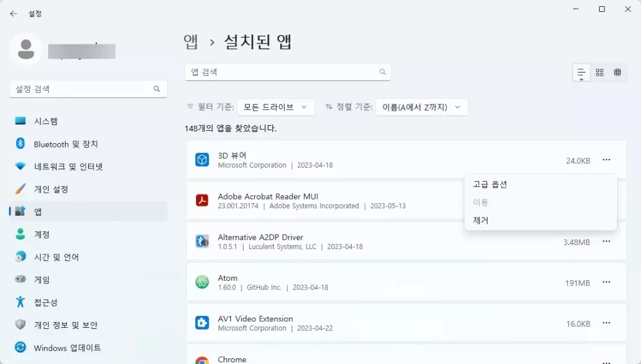The image size is (641, 364).
Task: Select Adobe Acrobat Reader MUI entry
Action: [x=268, y=196]
